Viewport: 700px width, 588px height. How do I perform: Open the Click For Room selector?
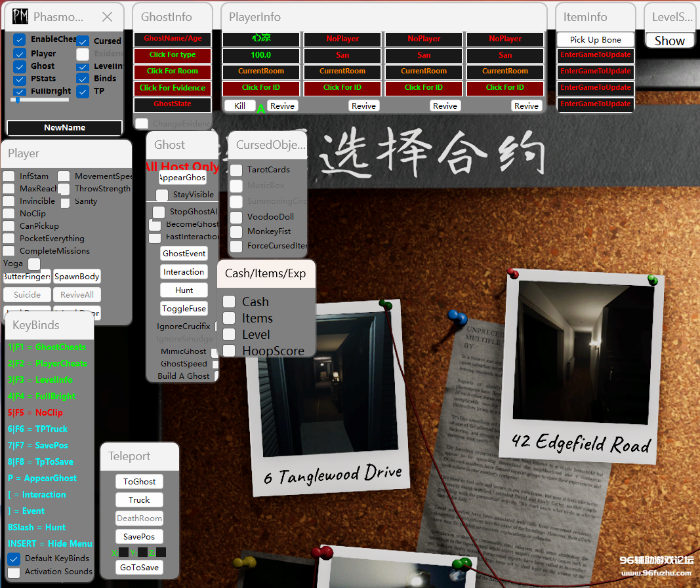click(x=174, y=71)
